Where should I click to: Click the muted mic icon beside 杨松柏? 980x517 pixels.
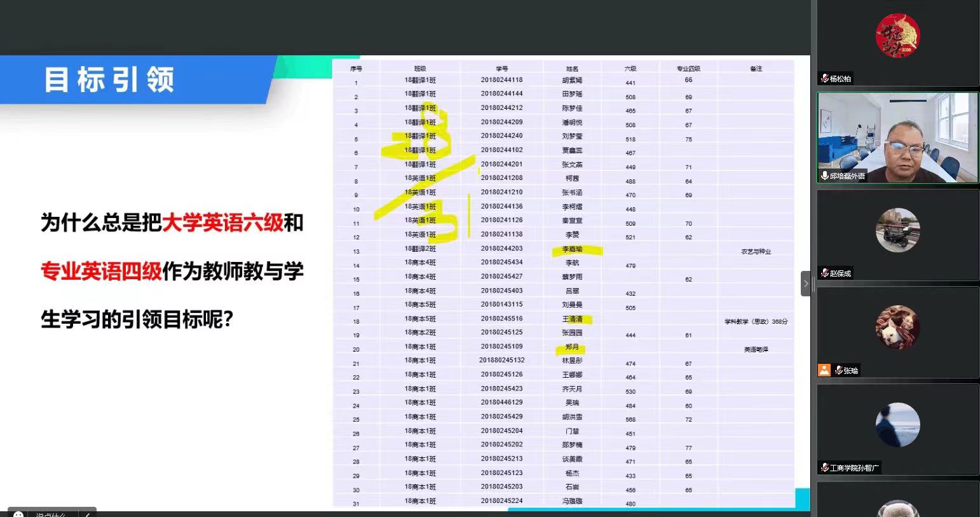[x=825, y=79]
